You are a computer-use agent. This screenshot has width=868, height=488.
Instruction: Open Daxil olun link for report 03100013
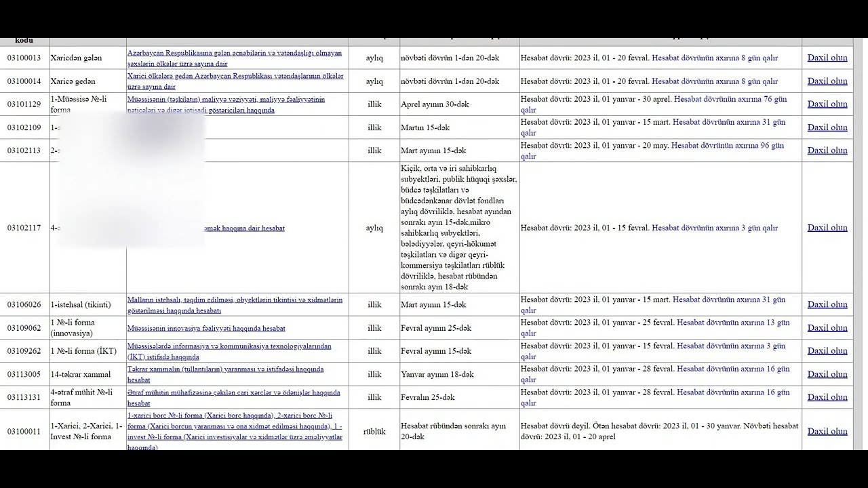[827, 58]
